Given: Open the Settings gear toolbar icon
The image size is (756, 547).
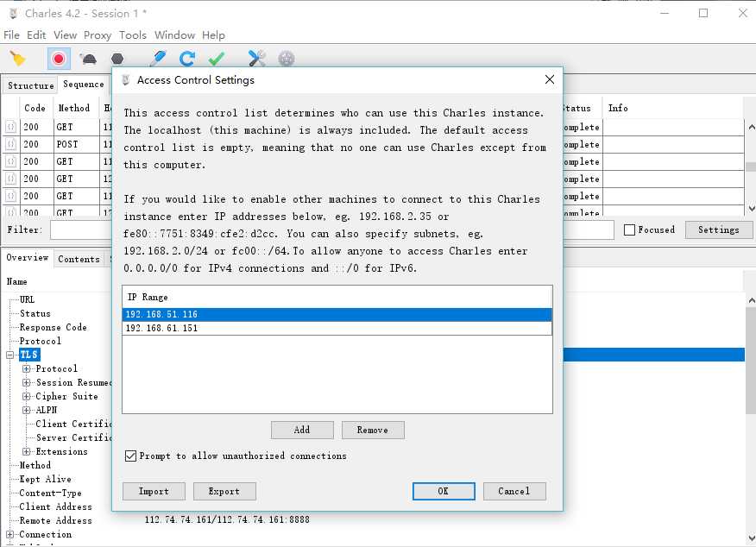Looking at the screenshot, I should [287, 59].
